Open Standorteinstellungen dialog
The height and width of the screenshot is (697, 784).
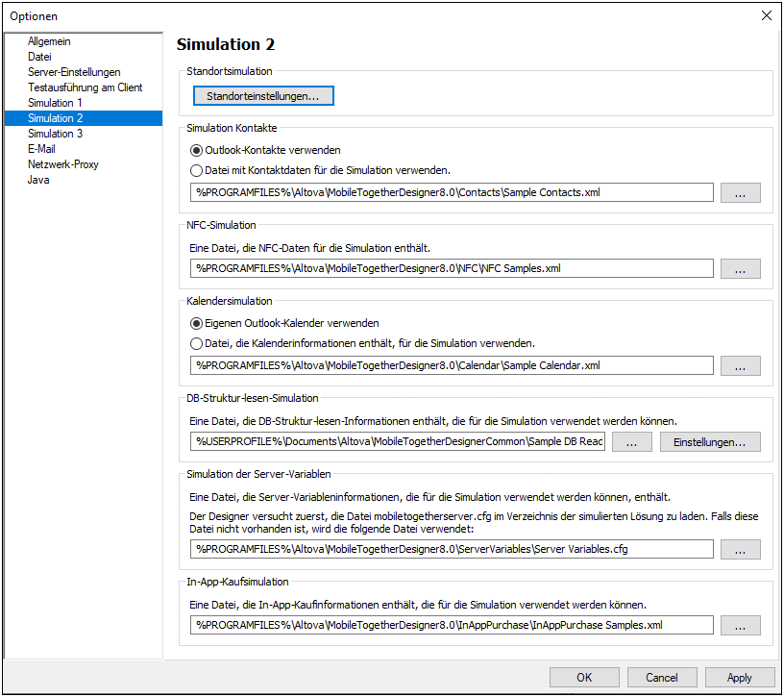pos(263,95)
